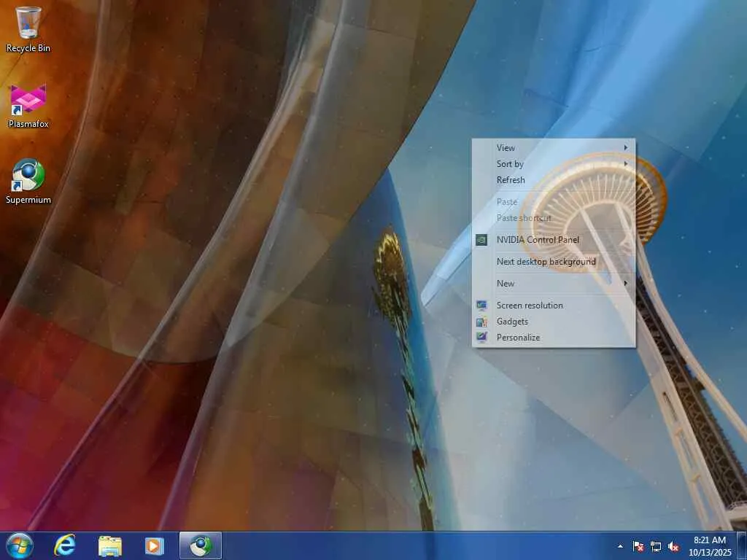Click the Show desktop strip
747x560 pixels.
pyautogui.click(x=742, y=545)
